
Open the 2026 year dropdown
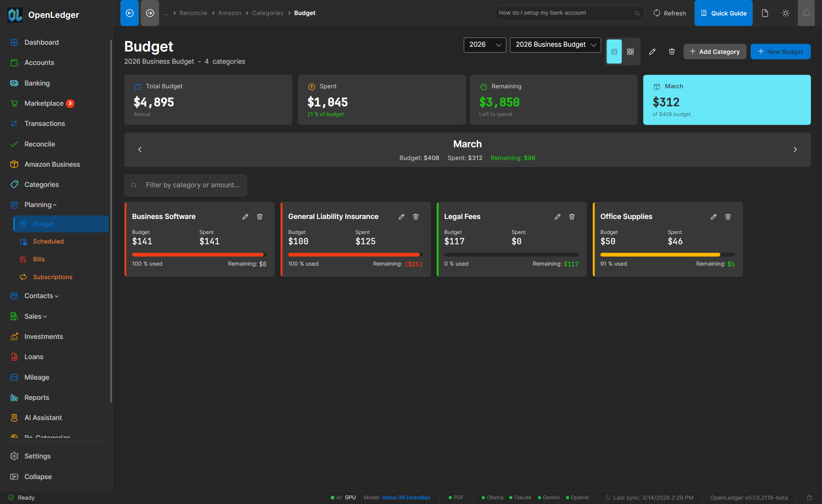click(485, 45)
